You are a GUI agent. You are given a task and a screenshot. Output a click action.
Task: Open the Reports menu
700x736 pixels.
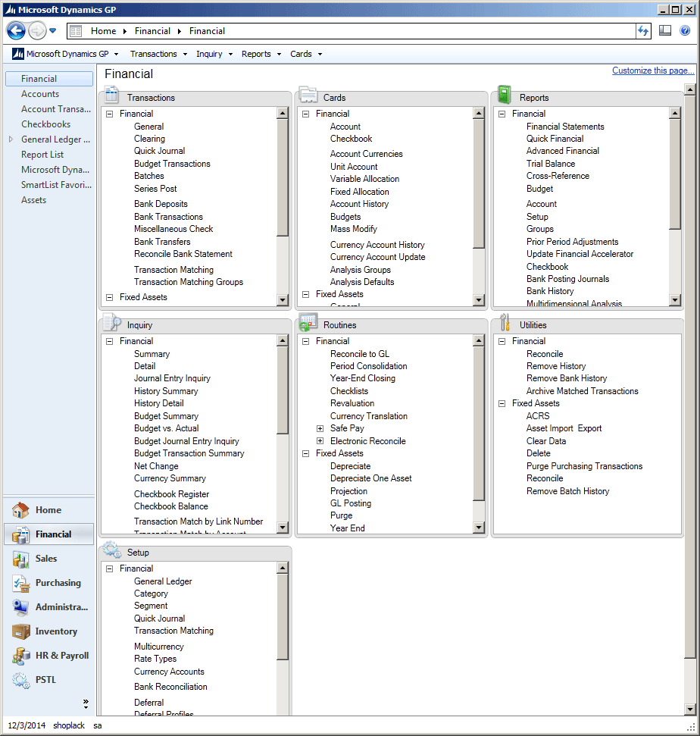[x=261, y=54]
